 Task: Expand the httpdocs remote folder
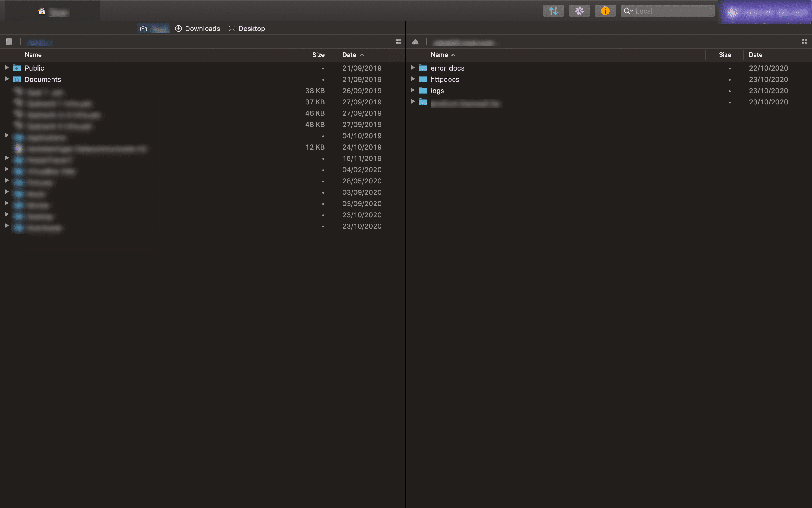(413, 79)
